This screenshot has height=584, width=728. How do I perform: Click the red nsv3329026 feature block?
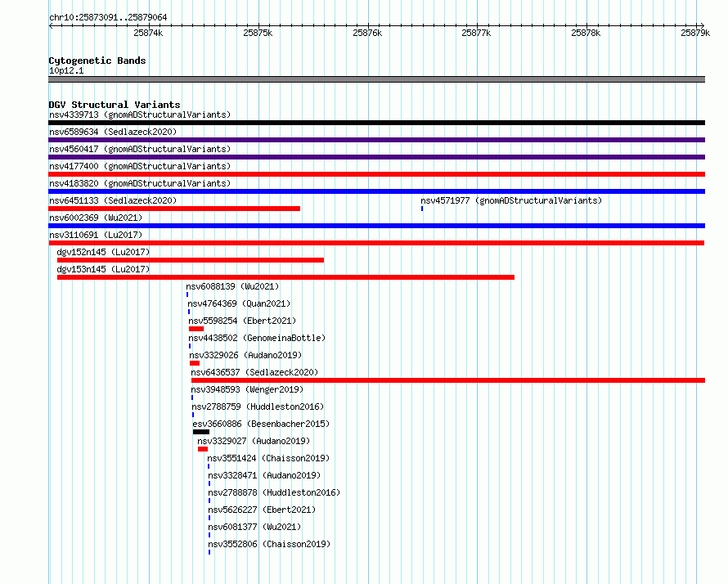click(195, 363)
